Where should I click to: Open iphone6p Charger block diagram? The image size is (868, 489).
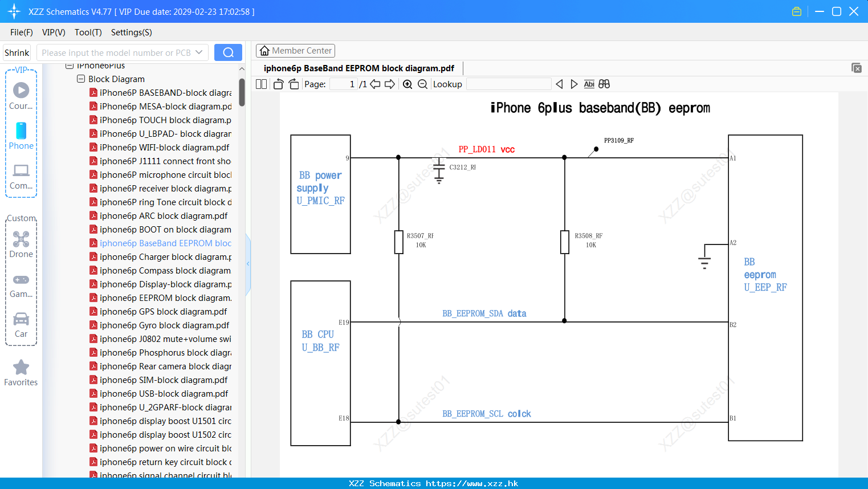(x=161, y=256)
